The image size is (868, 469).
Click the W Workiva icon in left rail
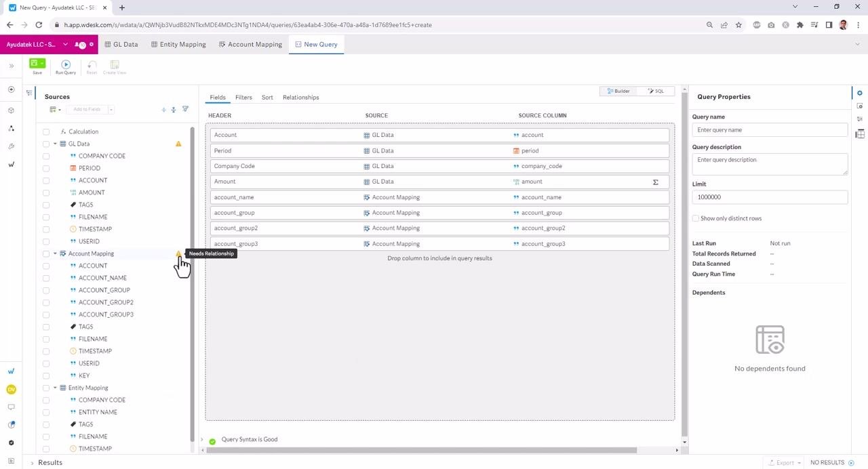pos(11,164)
